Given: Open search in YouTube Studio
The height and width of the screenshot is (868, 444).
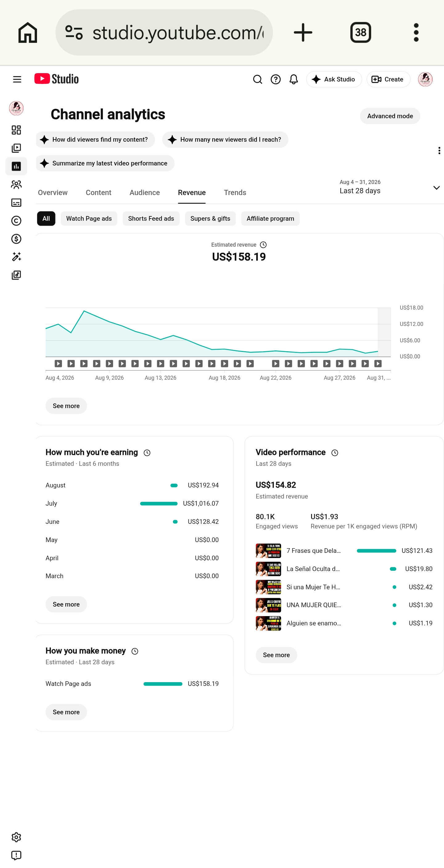Looking at the screenshot, I should [257, 79].
